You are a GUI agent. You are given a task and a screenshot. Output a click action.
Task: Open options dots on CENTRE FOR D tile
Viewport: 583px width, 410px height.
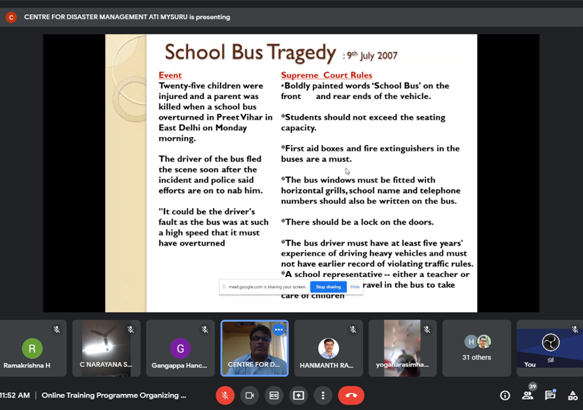point(278,329)
